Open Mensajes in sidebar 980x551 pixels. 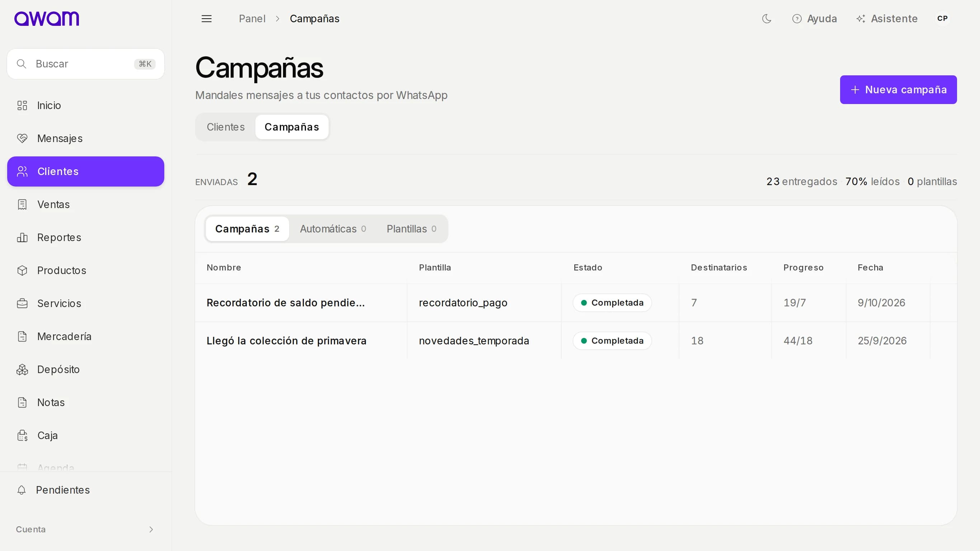(x=86, y=138)
